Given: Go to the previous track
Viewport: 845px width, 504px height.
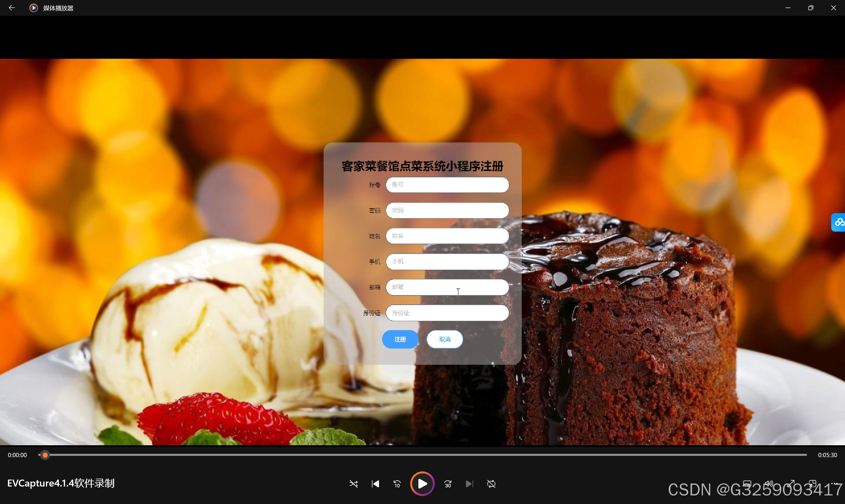Looking at the screenshot, I should (x=375, y=484).
